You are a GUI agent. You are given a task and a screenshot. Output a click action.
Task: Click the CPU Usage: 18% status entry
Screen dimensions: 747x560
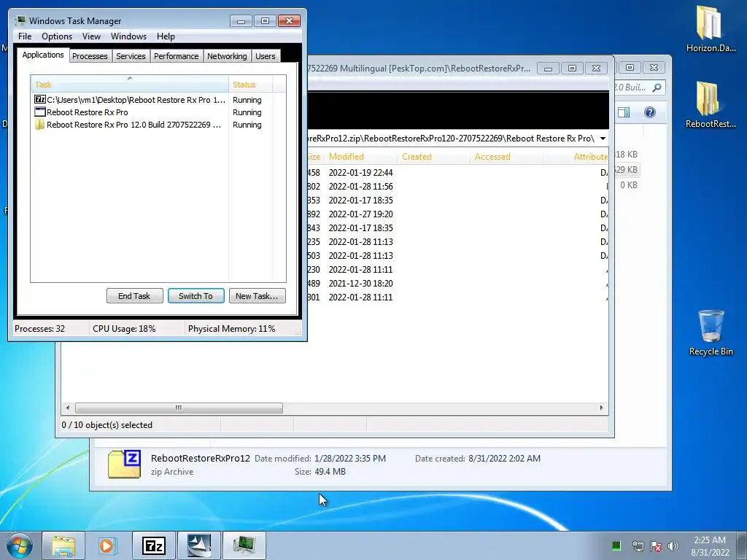coord(124,329)
